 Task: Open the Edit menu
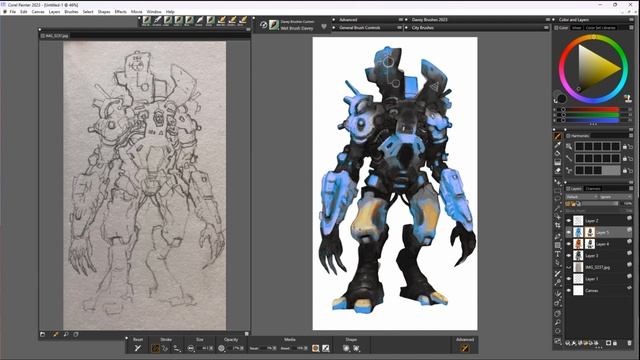pos(24,12)
